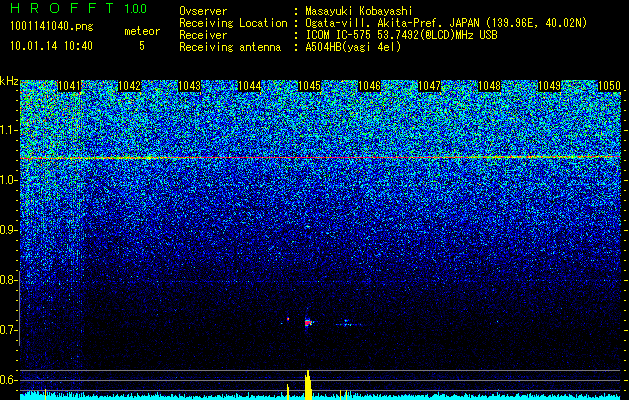Click the date stamp 10.01.14 10:40
This screenshot has width=629, height=400.
tap(51, 46)
